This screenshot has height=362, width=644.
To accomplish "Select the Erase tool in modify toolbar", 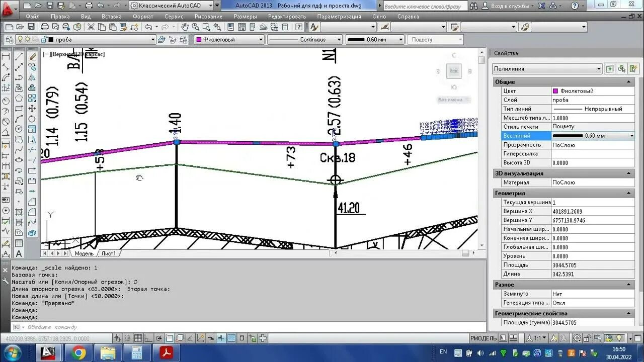I will point(32,56).
